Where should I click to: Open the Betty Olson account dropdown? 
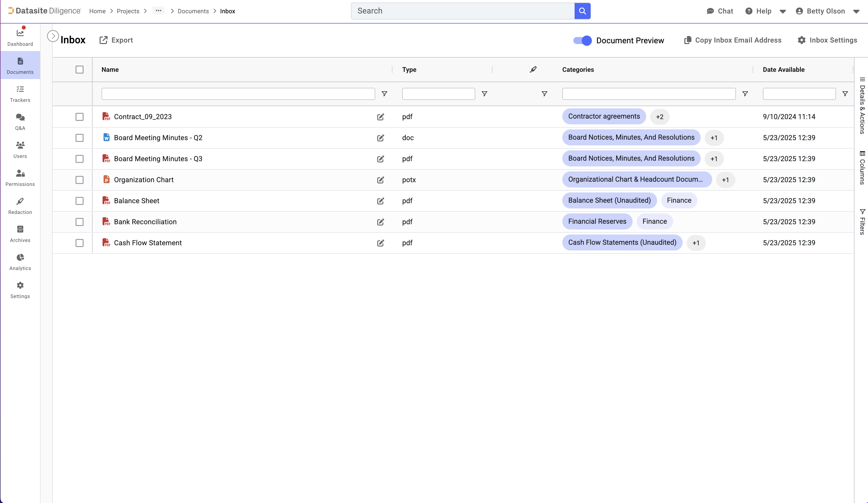click(x=856, y=11)
